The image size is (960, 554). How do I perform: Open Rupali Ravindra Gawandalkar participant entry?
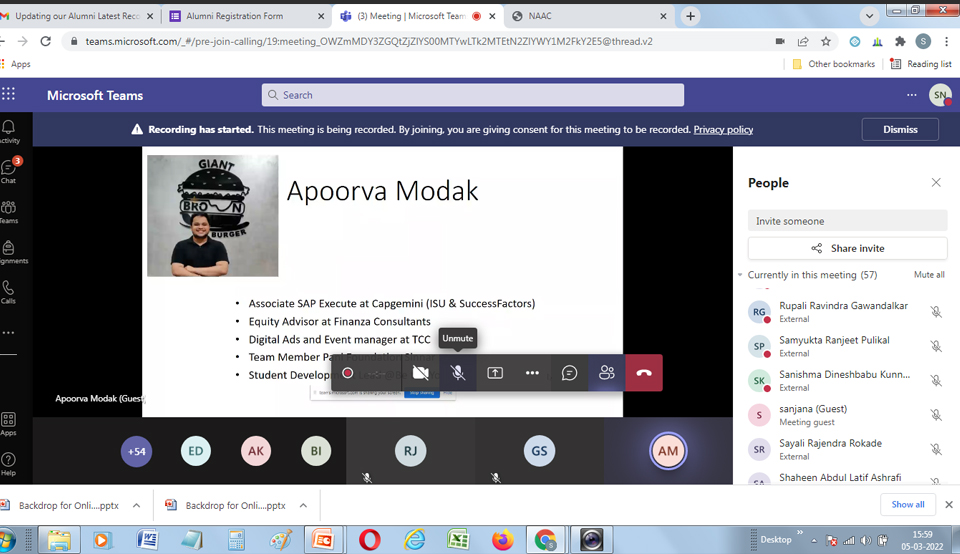[847, 312]
